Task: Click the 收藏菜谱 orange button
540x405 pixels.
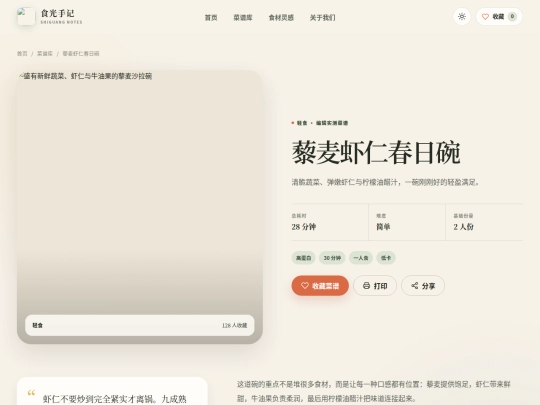Action: pyautogui.click(x=320, y=285)
